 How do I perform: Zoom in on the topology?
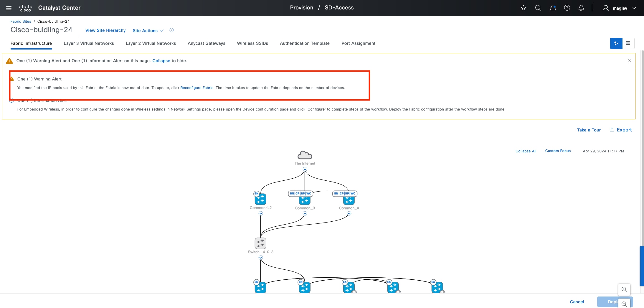click(x=624, y=289)
